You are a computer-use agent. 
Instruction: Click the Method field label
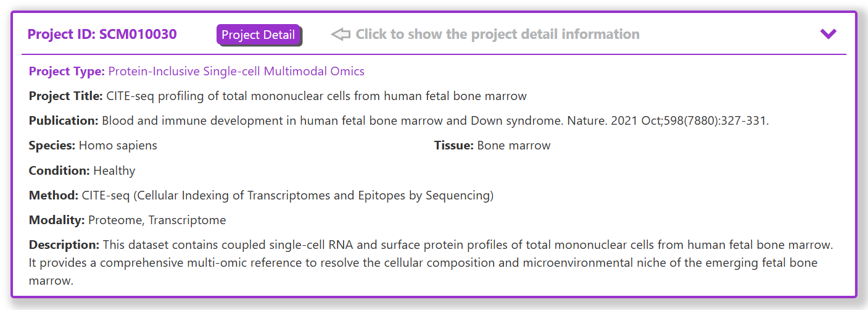coord(54,196)
